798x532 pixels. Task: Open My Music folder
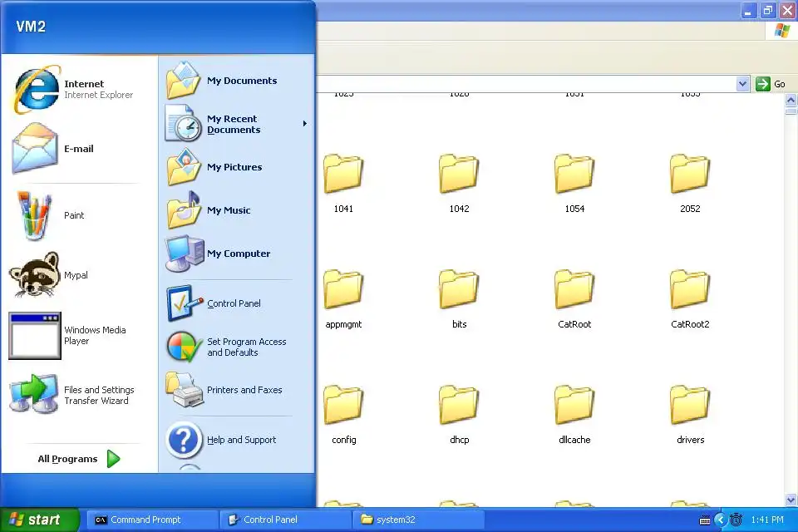tap(235, 210)
